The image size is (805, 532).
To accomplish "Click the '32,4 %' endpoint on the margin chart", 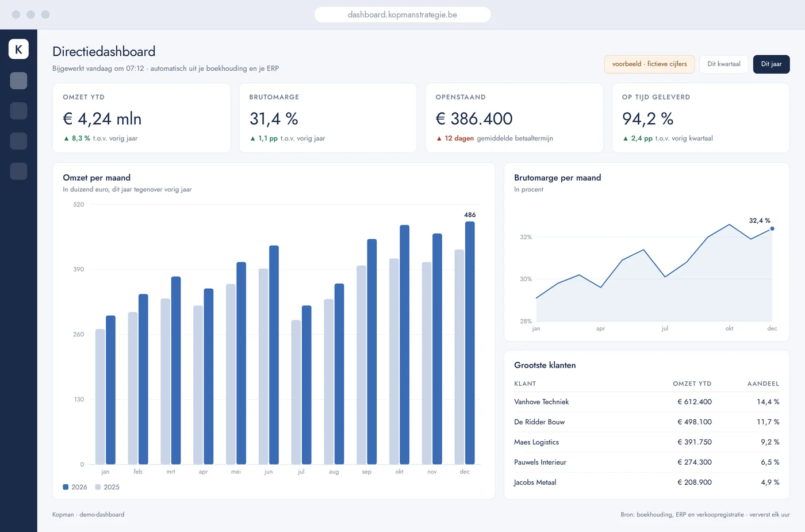I will [x=772, y=228].
